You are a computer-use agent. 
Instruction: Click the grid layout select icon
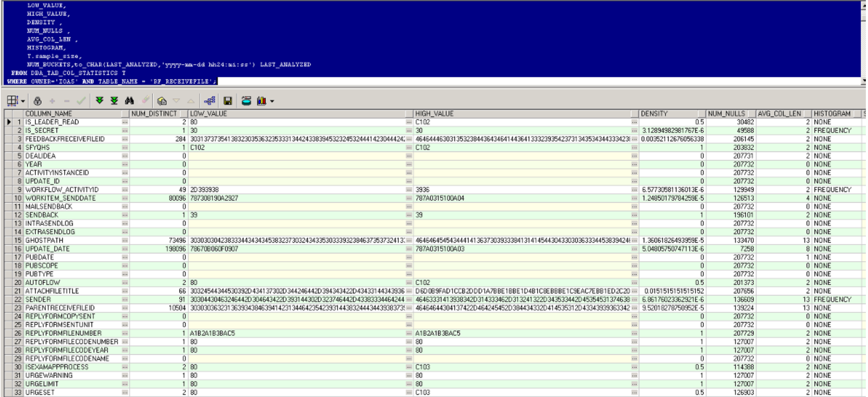click(12, 101)
